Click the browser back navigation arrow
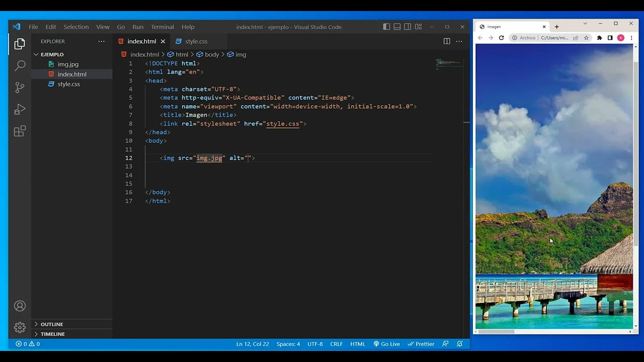 (480, 38)
